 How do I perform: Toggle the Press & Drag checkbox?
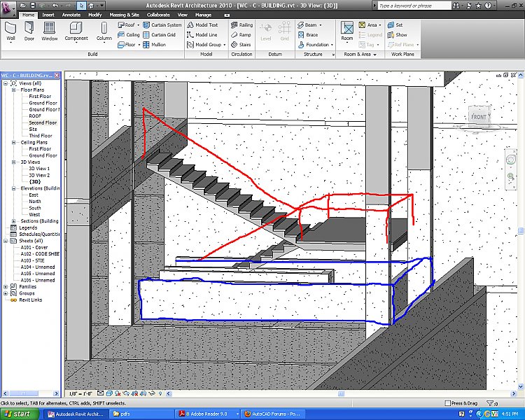pos(448,403)
